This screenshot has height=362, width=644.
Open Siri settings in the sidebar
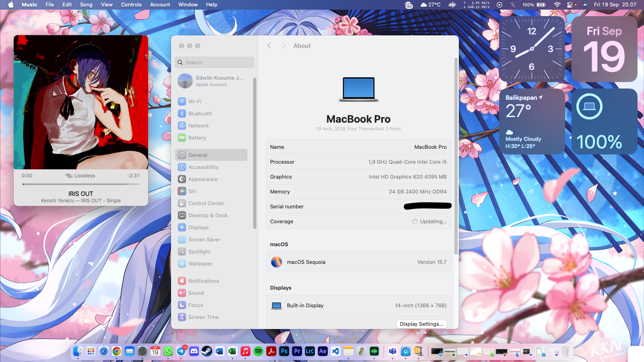tap(211, 191)
